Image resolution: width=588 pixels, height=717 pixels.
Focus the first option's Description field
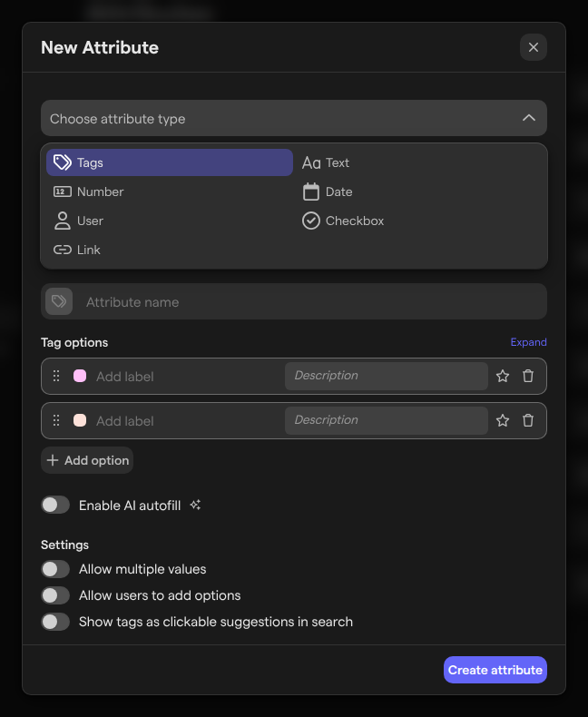tap(386, 376)
